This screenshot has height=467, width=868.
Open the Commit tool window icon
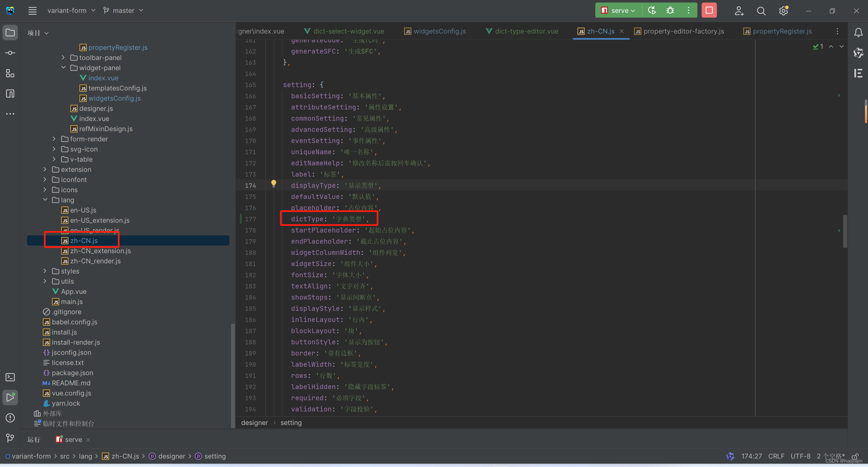tap(10, 53)
